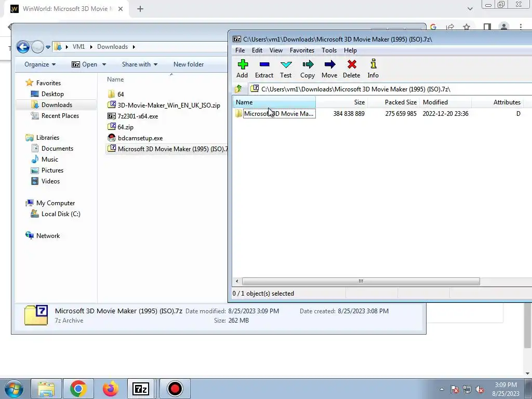Switch to 7-Zip on the taskbar
This screenshot has height=399, width=532.
point(141,389)
